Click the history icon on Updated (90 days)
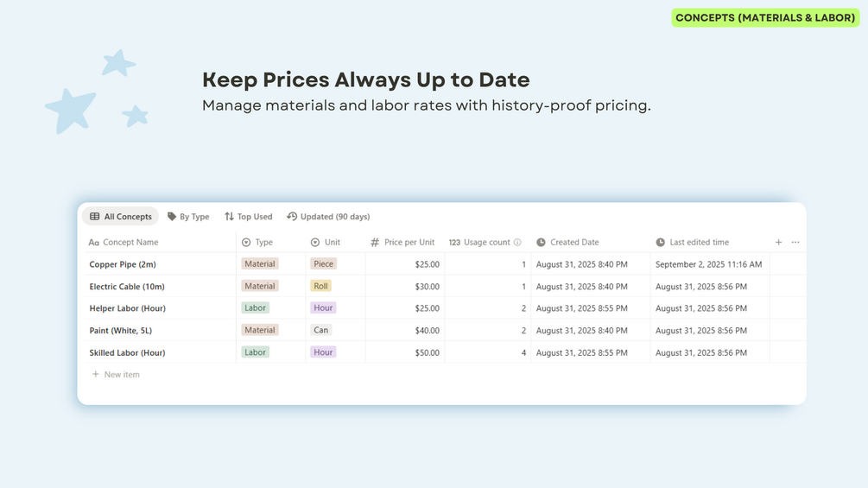 pos(292,217)
